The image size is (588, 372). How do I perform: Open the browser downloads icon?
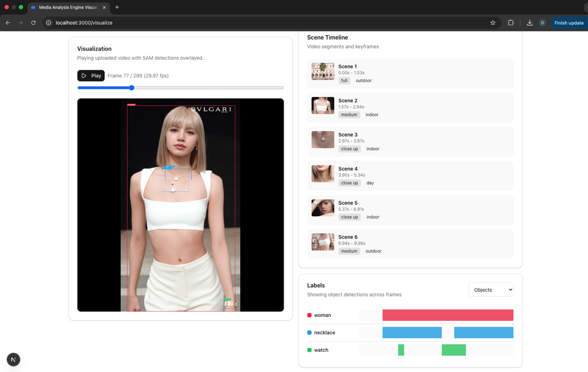point(529,23)
